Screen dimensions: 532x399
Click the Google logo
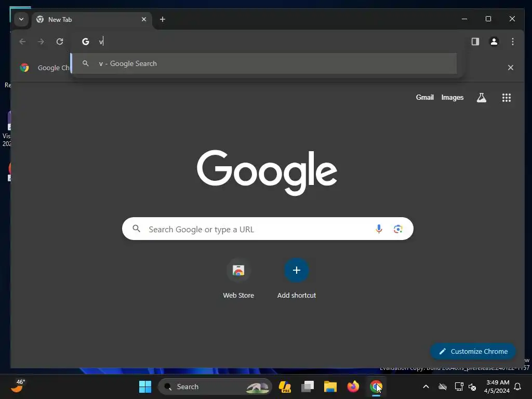267,172
